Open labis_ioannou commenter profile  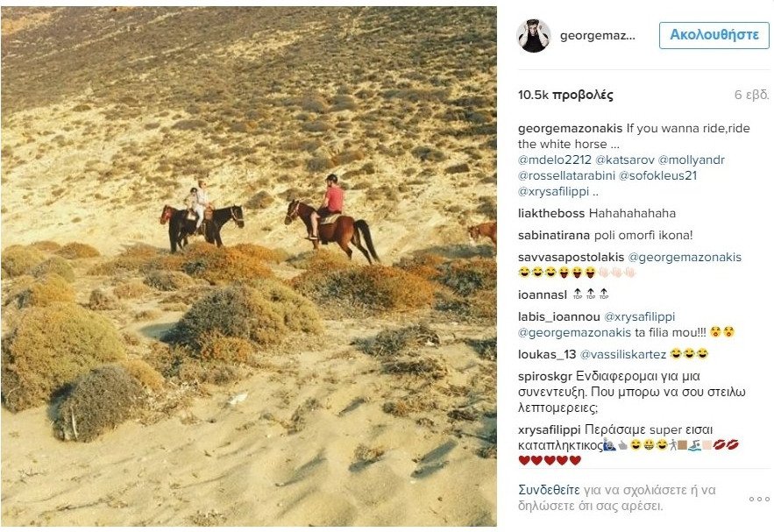coord(558,316)
